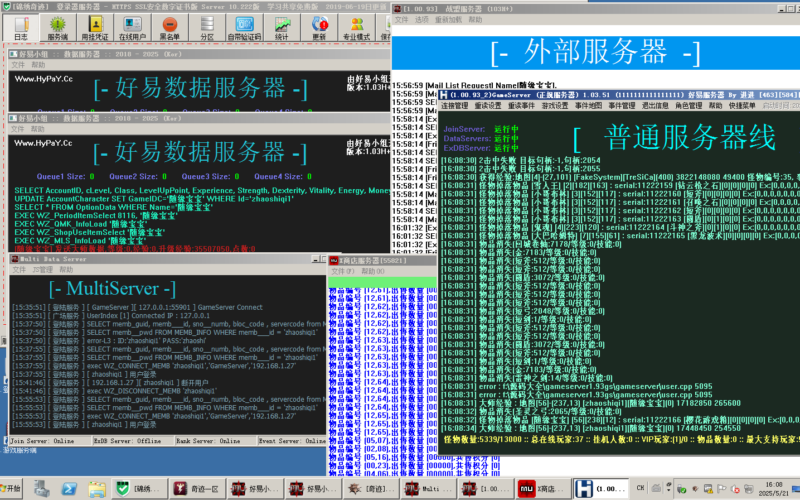Open the 黑名单 blacklist icon
The image size is (800, 500).
[171, 32]
